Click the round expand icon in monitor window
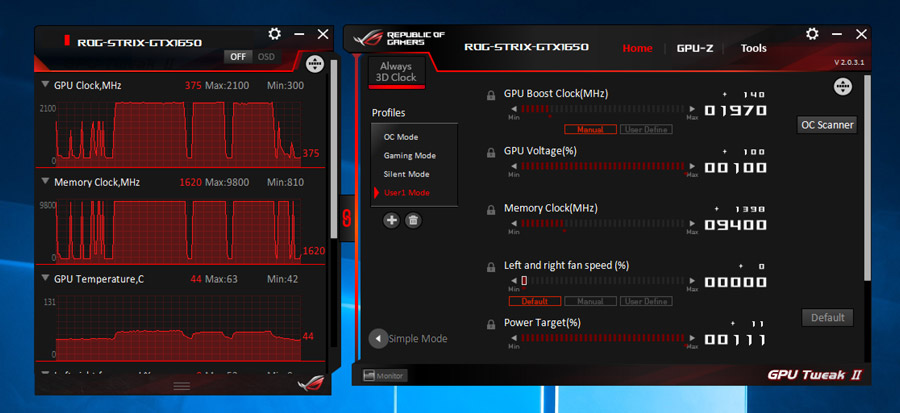Screen dimensions: 900x413 (315, 64)
